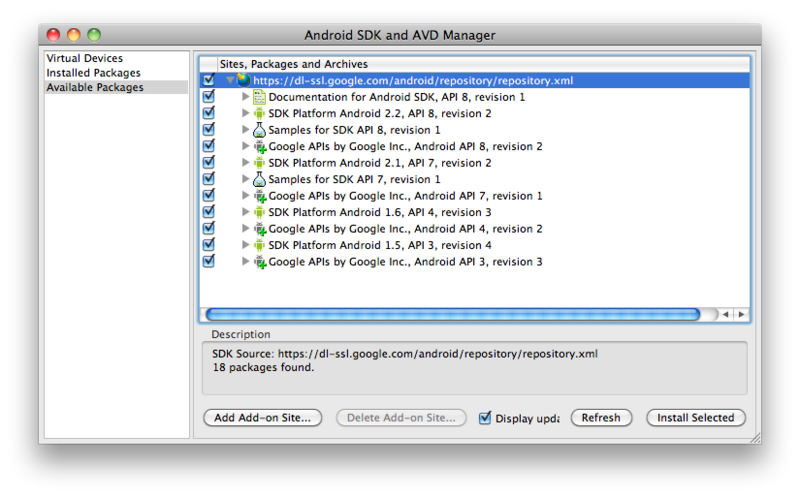The width and height of the screenshot is (800, 497).
Task: Click the Android icon for SDK Platform 1.6
Action: [x=259, y=212]
